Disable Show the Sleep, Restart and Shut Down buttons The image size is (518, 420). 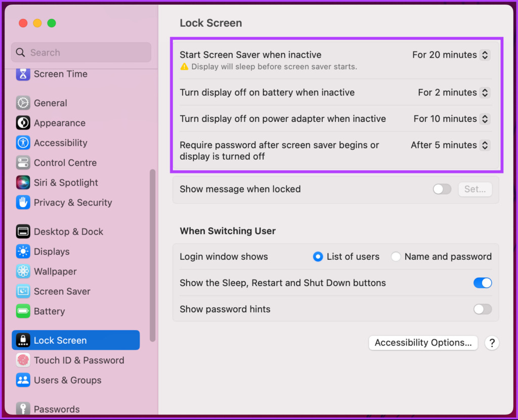(x=482, y=283)
